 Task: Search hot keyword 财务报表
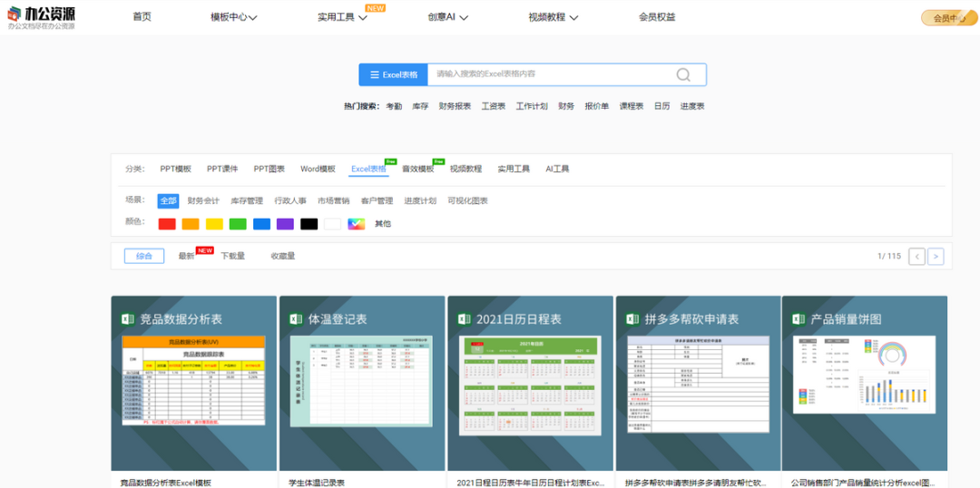click(455, 106)
